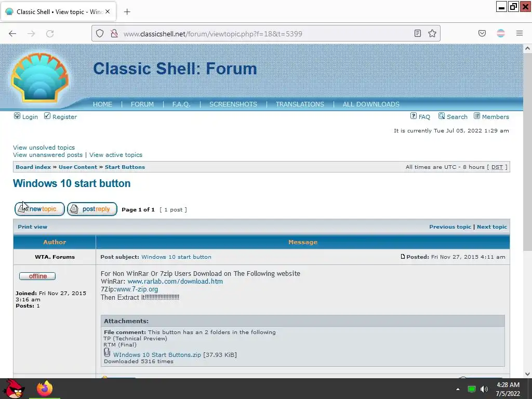Click the post icon beside Posted date
The width and height of the screenshot is (532, 399).
point(403,257)
